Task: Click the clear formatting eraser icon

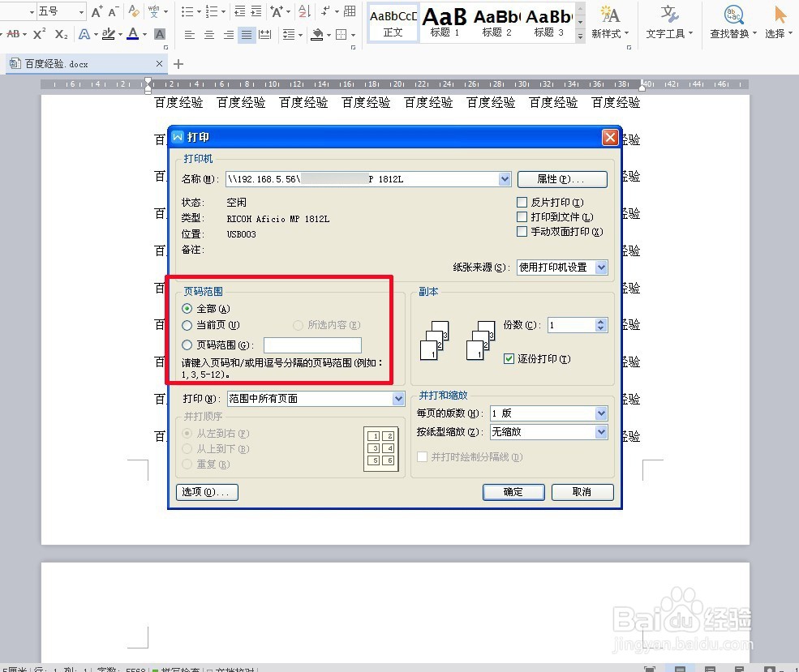Action: pos(134,11)
